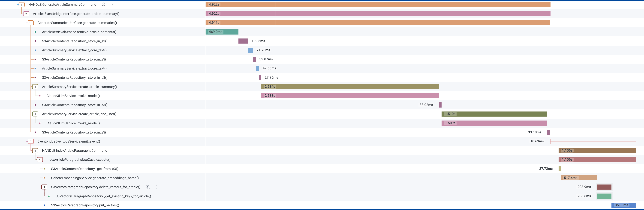Click the 351.0ms blue put_vectors bar

click(x=623, y=205)
